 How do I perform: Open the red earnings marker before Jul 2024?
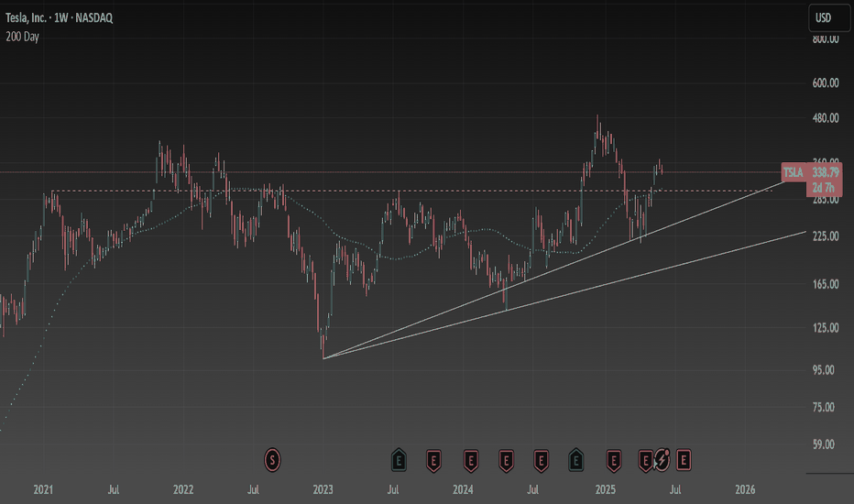pos(506,461)
